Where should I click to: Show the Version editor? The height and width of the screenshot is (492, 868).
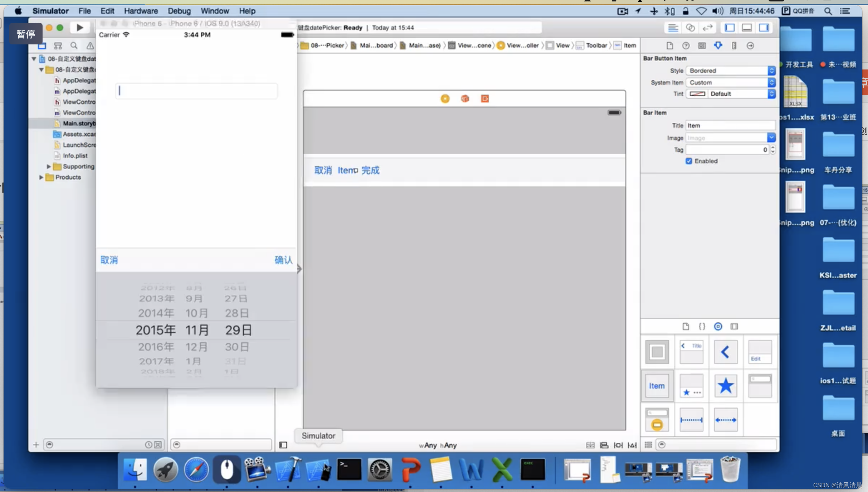pyautogui.click(x=707, y=28)
